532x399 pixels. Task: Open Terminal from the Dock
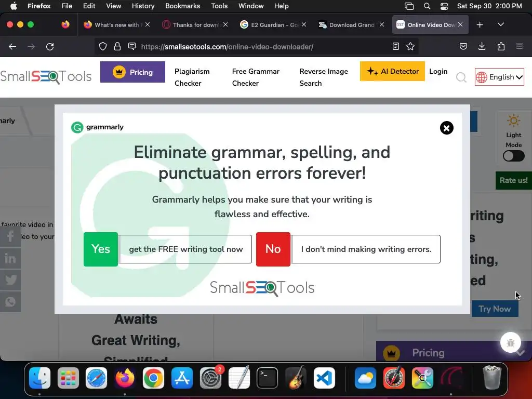(268, 378)
